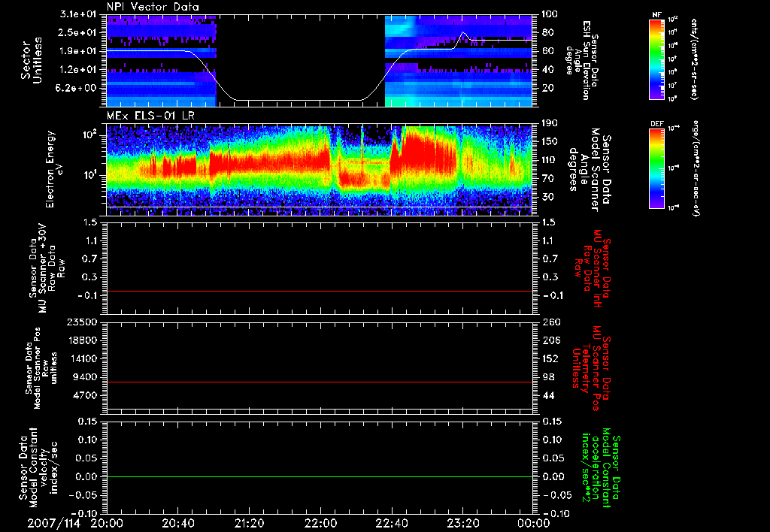Click the 3.1e+01 sector tick label
This screenshot has height=532, width=770.
[x=78, y=14]
